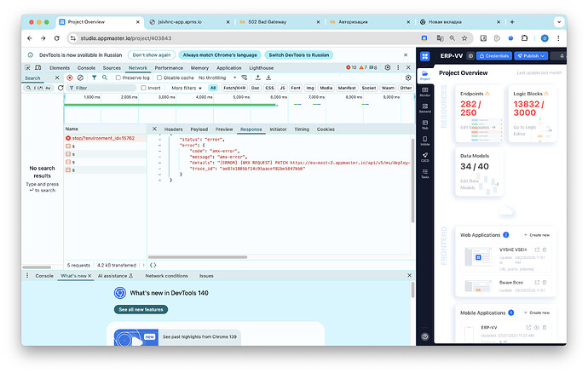Switch to the Headers tab

point(173,129)
